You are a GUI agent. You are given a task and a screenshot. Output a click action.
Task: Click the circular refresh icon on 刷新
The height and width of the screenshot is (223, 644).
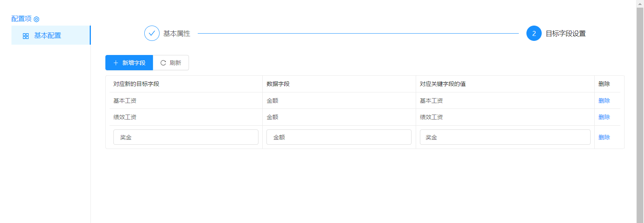click(163, 63)
